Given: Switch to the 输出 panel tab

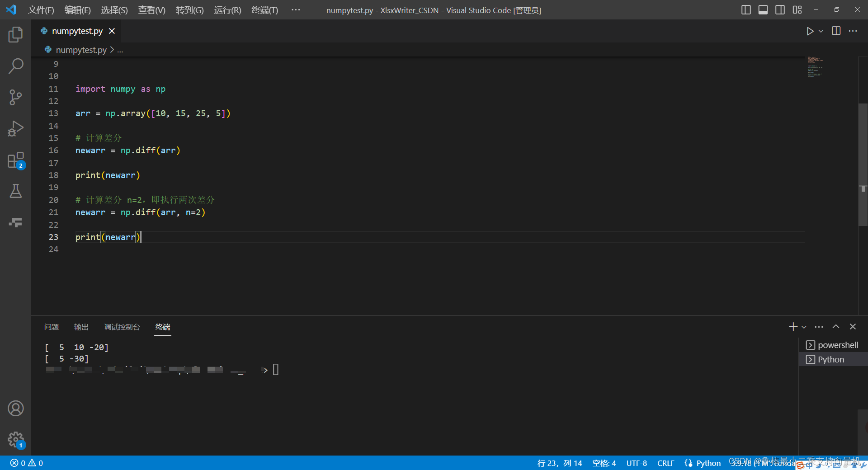Looking at the screenshot, I should pyautogui.click(x=81, y=327).
